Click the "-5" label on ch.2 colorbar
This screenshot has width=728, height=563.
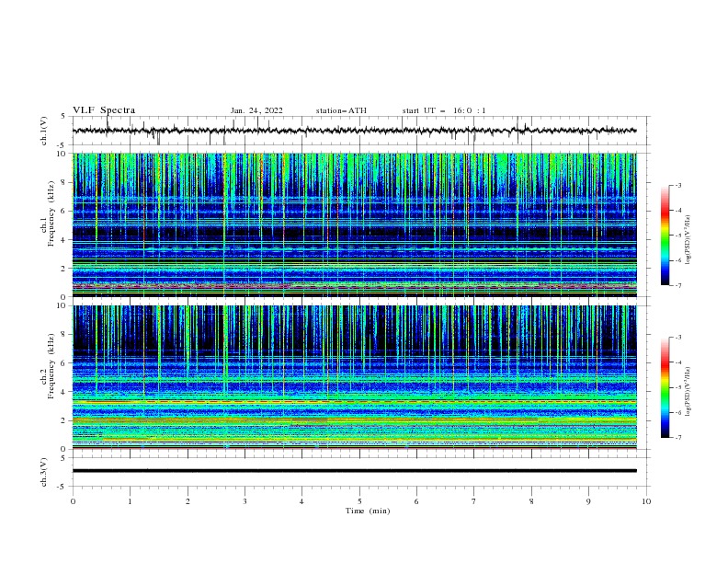(x=677, y=387)
